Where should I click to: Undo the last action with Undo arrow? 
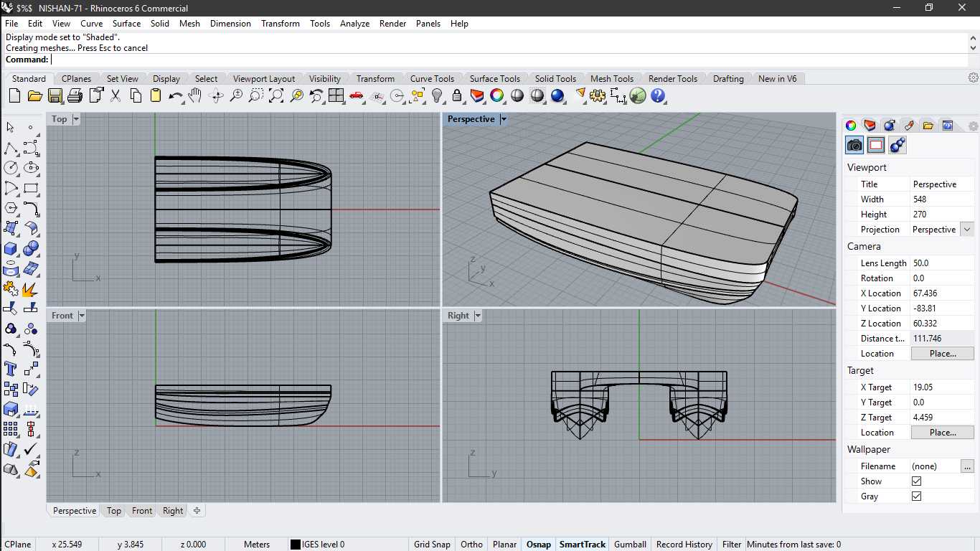175,95
